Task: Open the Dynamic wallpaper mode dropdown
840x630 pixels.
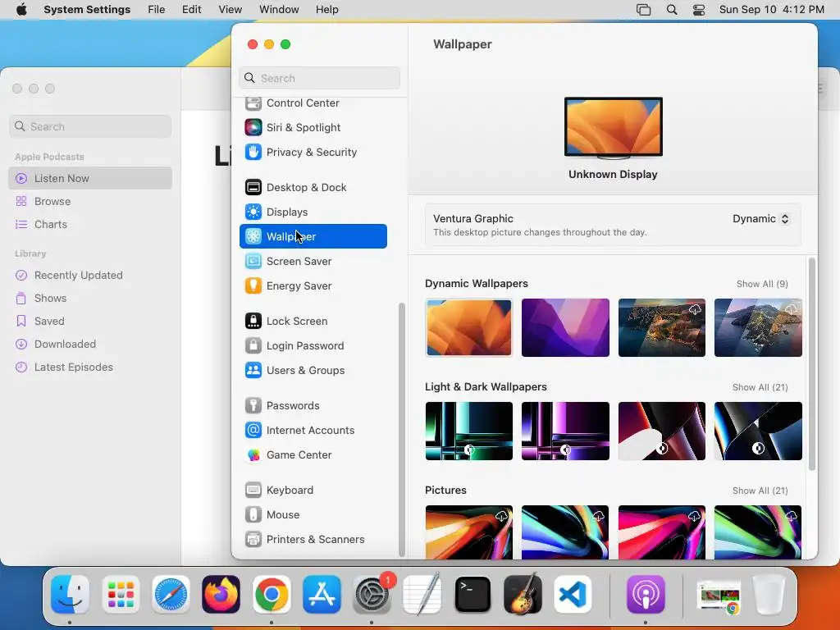Action: coord(760,219)
